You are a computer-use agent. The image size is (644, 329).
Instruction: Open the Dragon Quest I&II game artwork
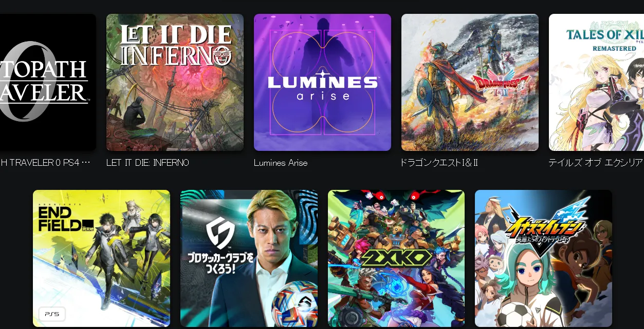point(470,82)
